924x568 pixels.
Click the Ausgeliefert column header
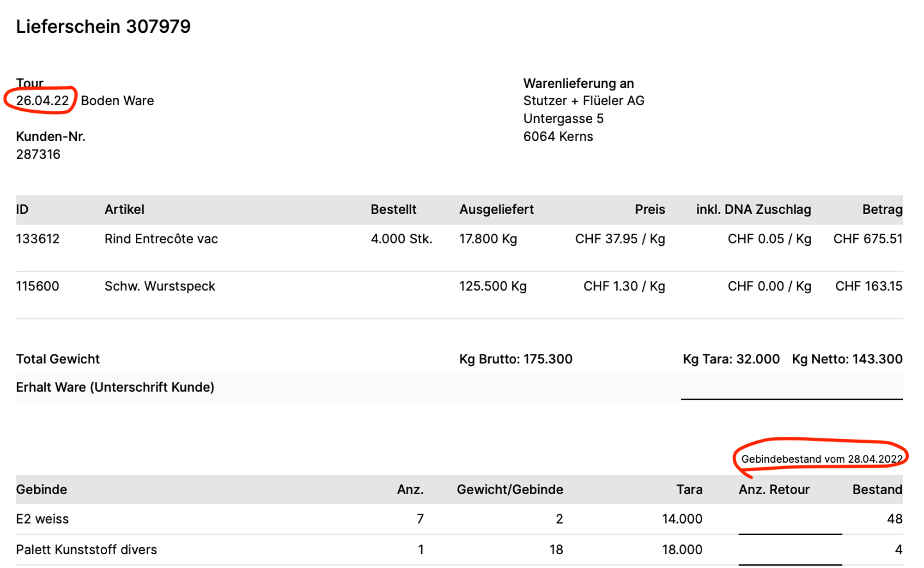coord(496,210)
